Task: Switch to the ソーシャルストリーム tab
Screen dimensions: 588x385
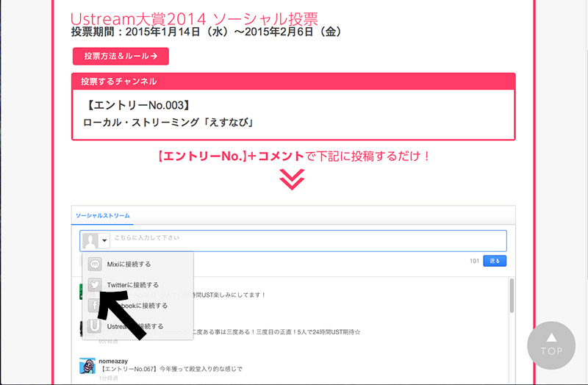Action: (x=102, y=215)
